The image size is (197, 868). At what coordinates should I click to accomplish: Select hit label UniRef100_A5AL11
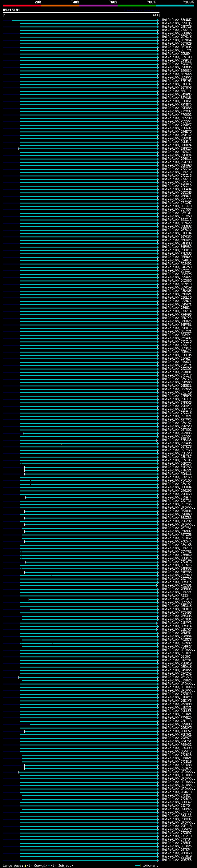(x=177, y=474)
